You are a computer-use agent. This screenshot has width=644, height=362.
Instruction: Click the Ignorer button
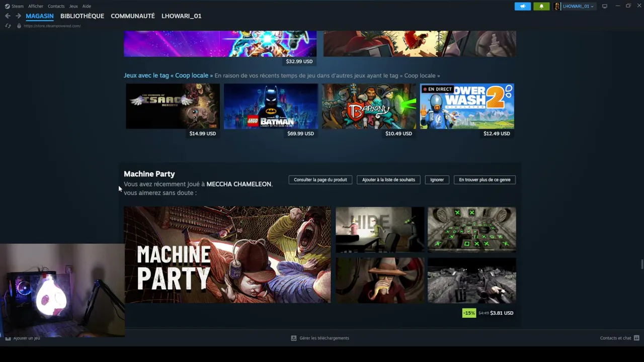[x=437, y=179]
